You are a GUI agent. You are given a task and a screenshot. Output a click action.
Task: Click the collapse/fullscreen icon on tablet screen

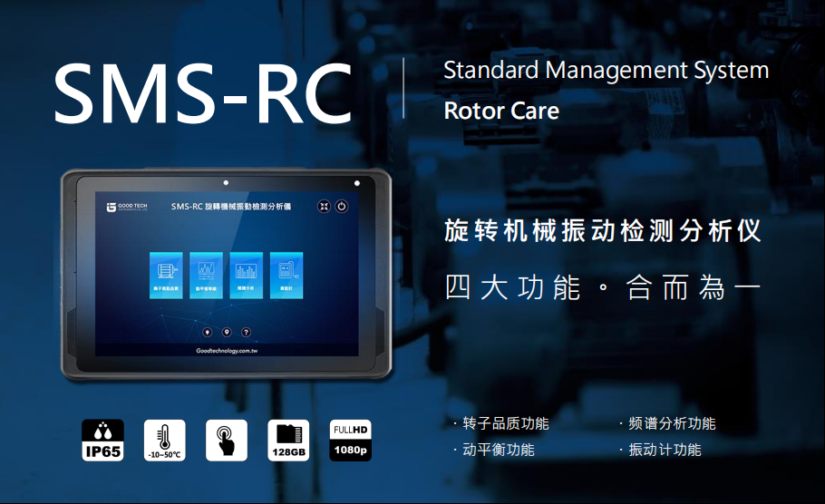click(x=325, y=207)
